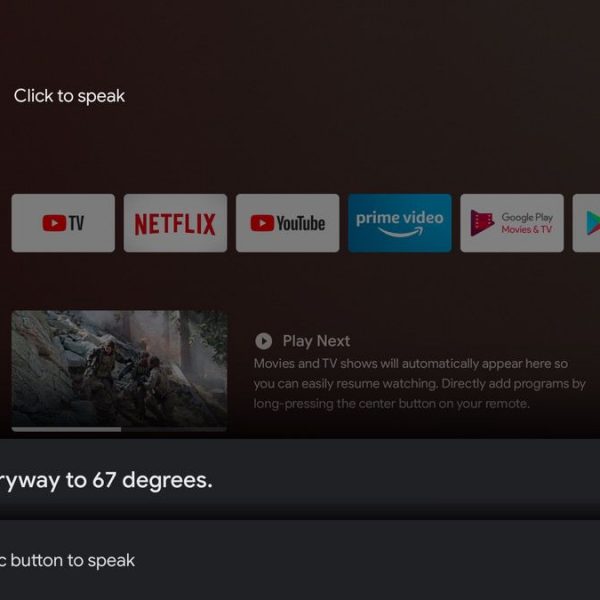Select the "Click to speak" prompt

tap(69, 96)
